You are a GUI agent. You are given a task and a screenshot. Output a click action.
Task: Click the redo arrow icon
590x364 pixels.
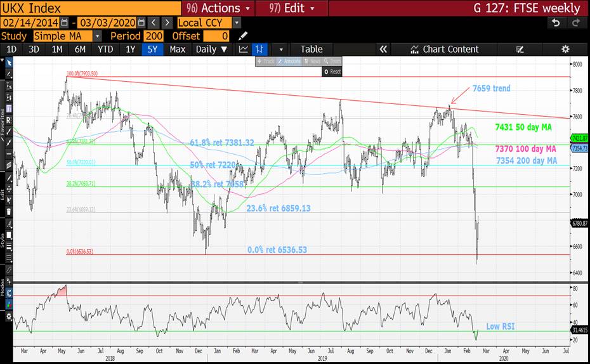(575, 23)
